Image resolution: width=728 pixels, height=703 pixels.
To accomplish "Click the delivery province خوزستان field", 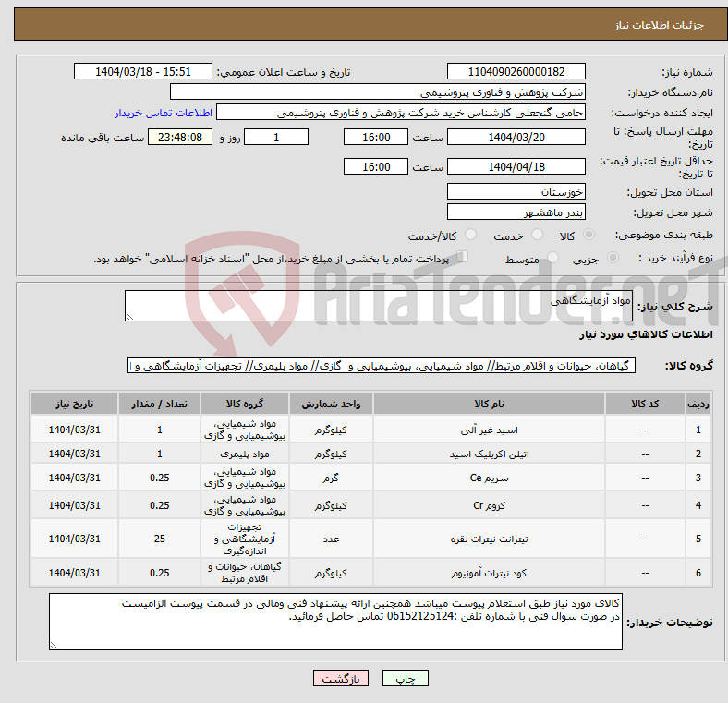I will 516,192.
